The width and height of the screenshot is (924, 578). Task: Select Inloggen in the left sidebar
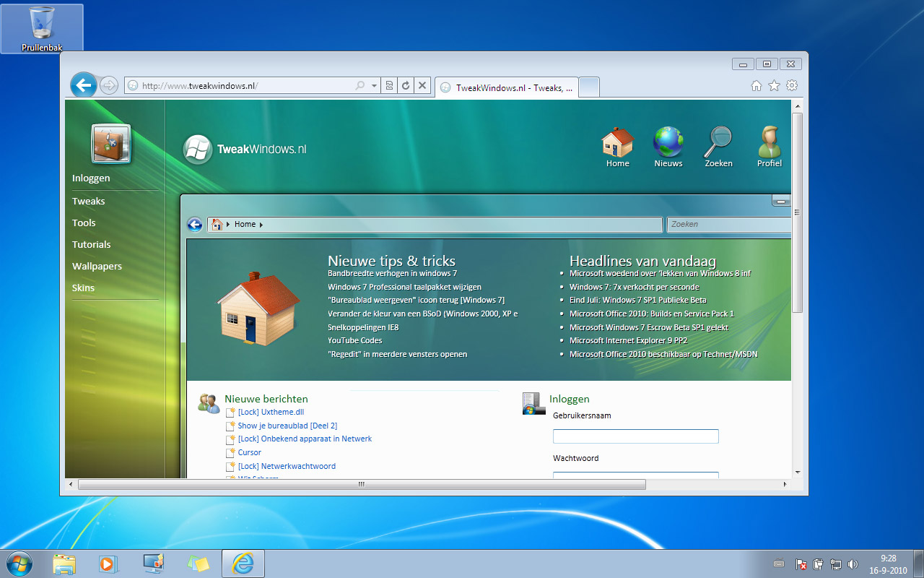tap(91, 178)
